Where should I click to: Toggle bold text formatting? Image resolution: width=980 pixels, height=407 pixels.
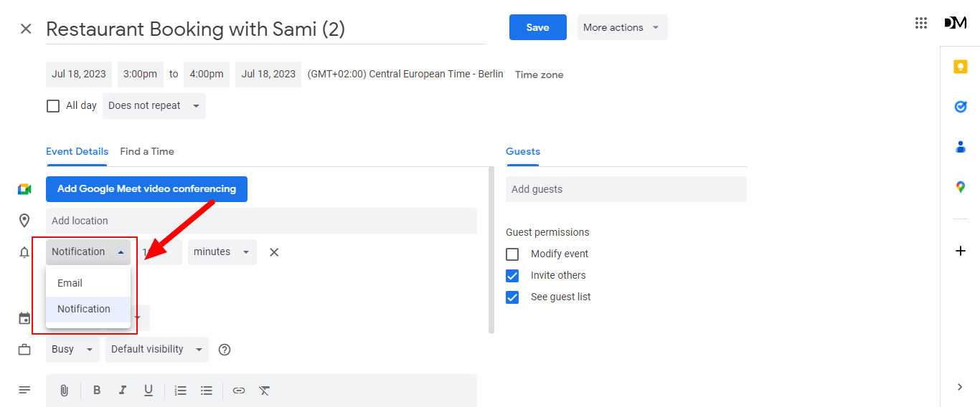[97, 391]
